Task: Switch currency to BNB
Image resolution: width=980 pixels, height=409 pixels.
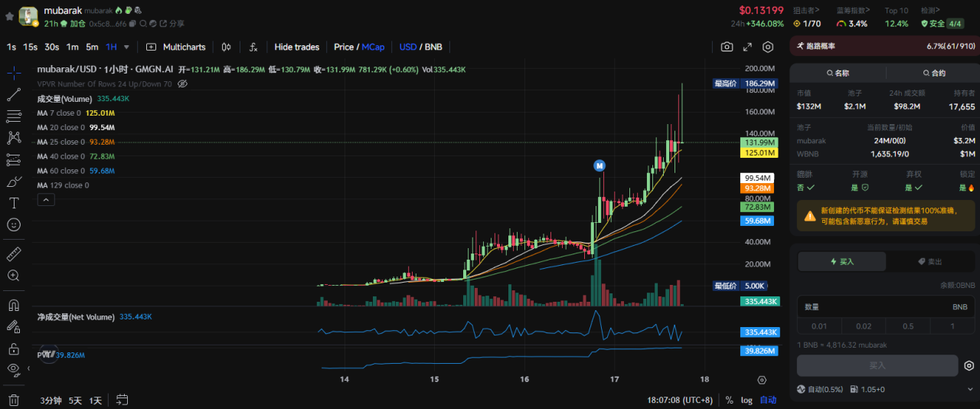Action: pyautogui.click(x=433, y=47)
